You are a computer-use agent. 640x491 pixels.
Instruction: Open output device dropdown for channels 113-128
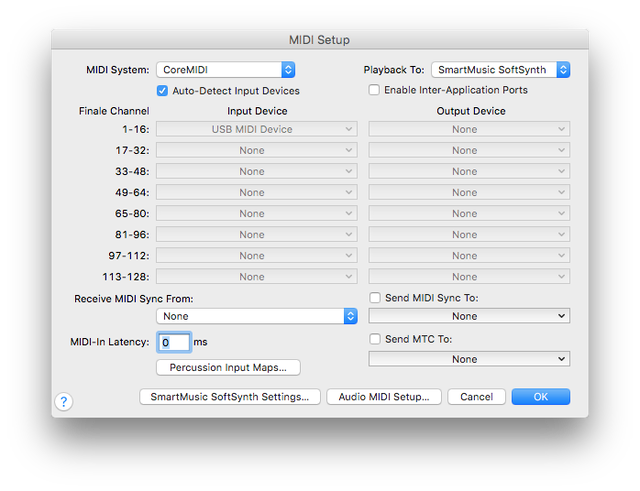point(469,276)
